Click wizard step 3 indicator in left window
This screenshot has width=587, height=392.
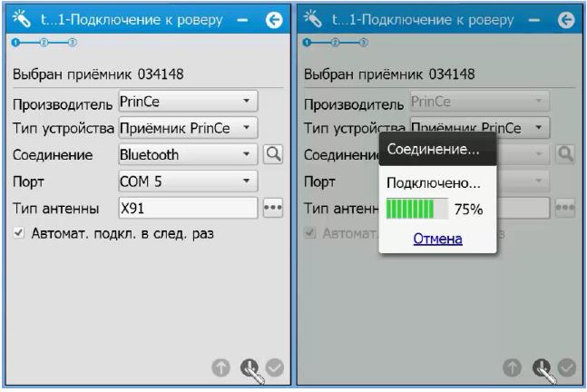pos(73,43)
